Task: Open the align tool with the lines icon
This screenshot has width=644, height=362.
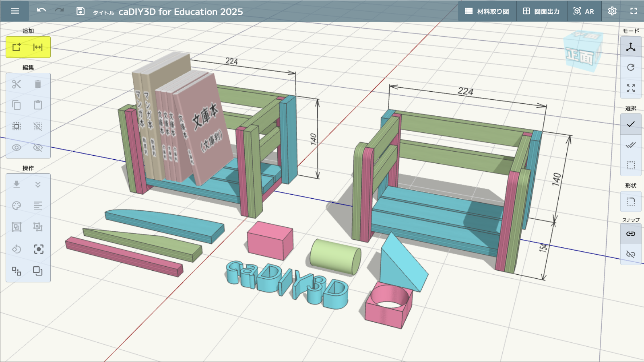Action: 38,206
